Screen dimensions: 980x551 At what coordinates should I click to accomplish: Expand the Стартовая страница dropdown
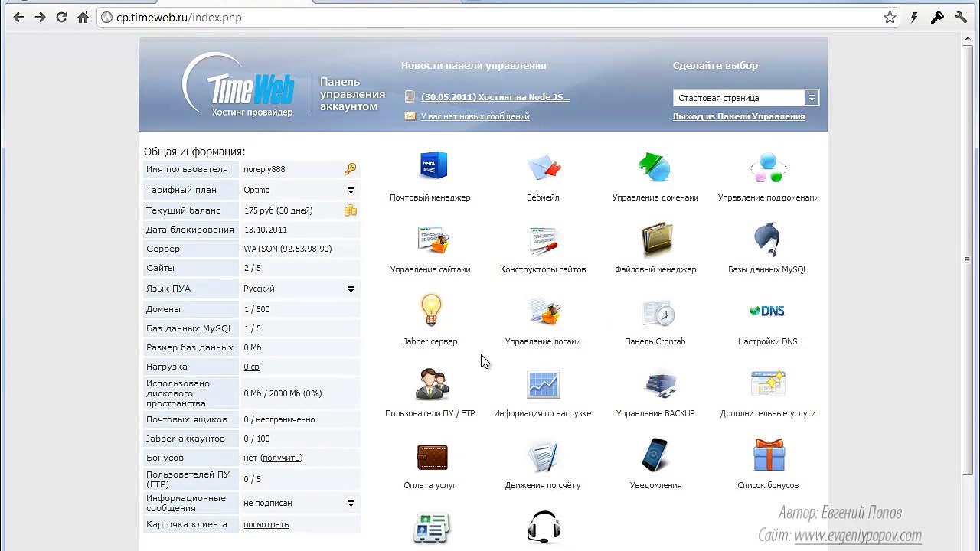811,98
